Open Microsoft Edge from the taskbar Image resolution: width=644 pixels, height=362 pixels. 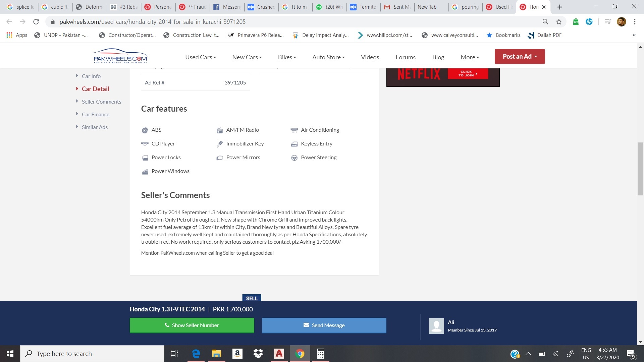pyautogui.click(x=196, y=354)
